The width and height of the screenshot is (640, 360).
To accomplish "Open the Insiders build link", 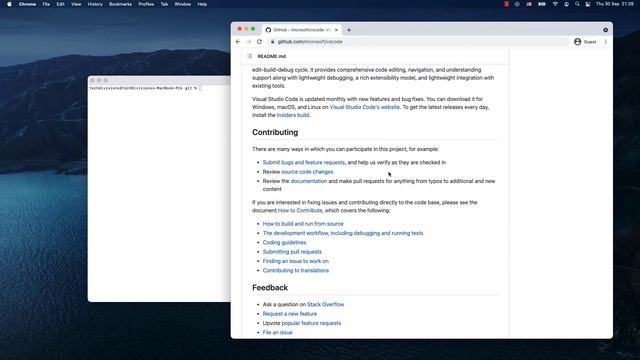I will [x=293, y=115].
